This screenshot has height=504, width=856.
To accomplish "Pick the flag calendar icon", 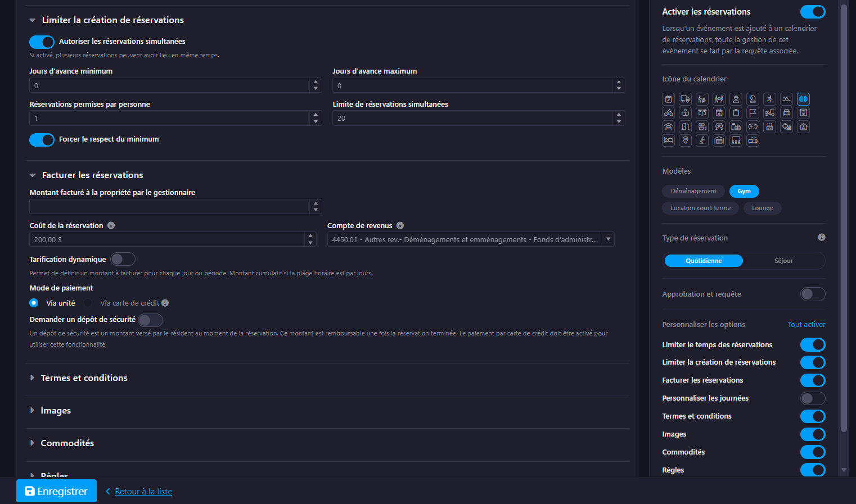I will click(x=753, y=113).
